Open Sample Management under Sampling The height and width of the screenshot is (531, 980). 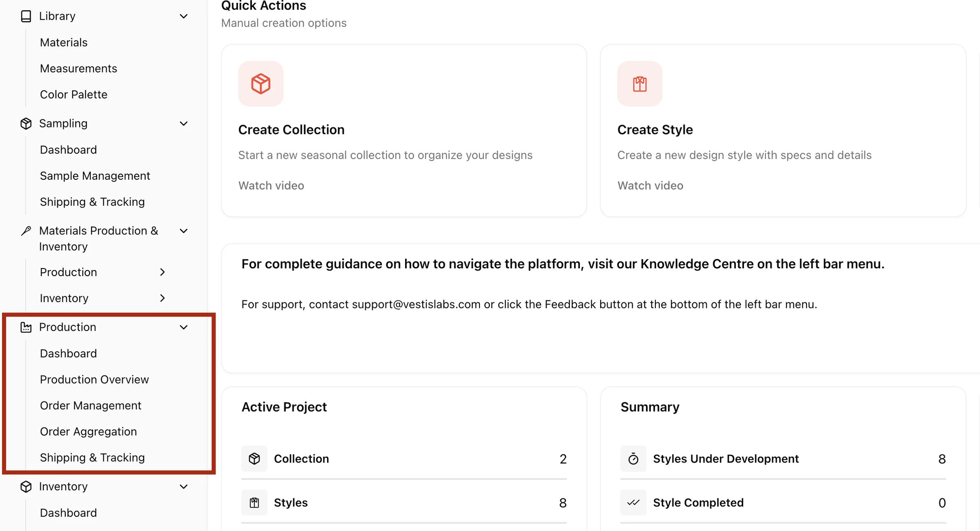(x=95, y=176)
